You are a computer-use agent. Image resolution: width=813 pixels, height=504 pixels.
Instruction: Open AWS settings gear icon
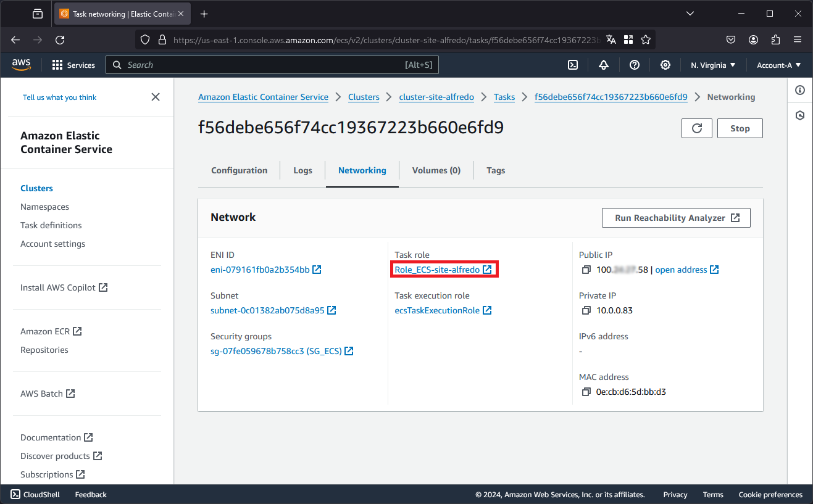pyautogui.click(x=665, y=65)
